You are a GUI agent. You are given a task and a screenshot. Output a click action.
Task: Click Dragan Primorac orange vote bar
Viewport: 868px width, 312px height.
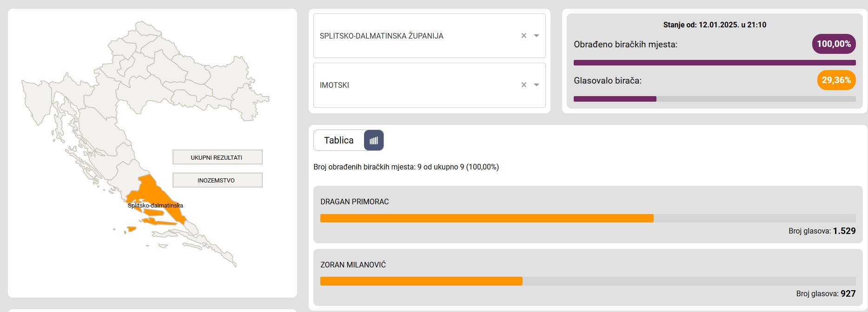click(487, 218)
